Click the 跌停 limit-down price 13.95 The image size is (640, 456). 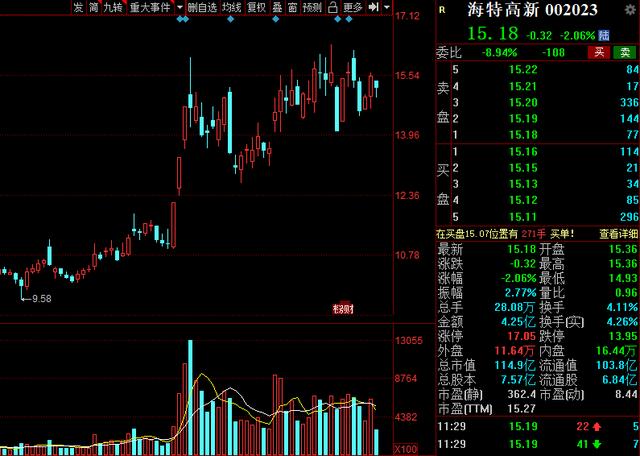pyautogui.click(x=623, y=336)
